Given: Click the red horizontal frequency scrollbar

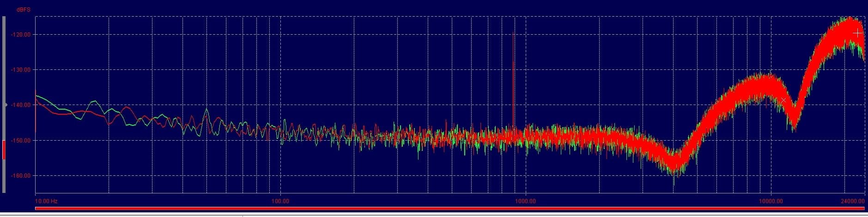Looking at the screenshot, I should [x=449, y=209].
